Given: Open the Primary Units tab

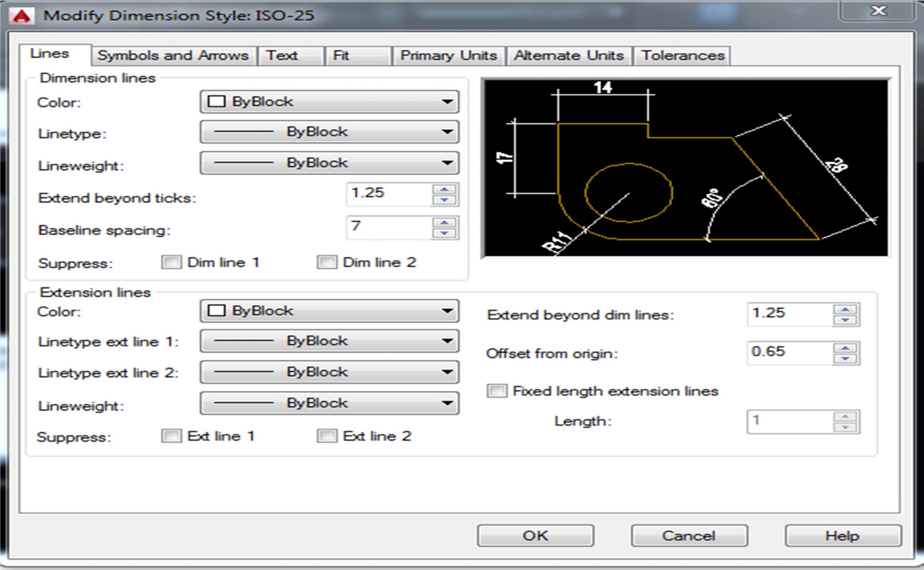Looking at the screenshot, I should [x=448, y=56].
